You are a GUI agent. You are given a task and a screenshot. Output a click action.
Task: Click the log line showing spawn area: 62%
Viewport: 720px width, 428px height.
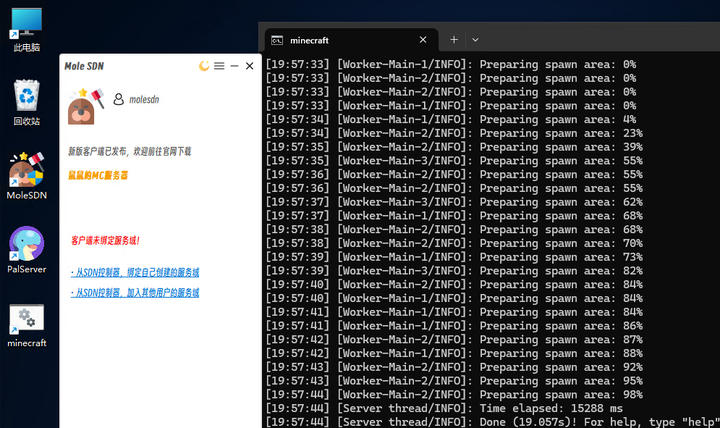(x=454, y=202)
